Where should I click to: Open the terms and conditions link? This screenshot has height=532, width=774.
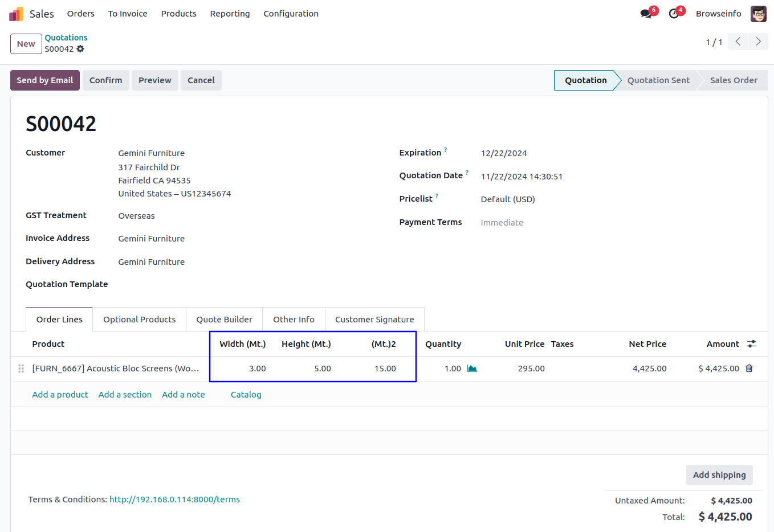click(174, 500)
